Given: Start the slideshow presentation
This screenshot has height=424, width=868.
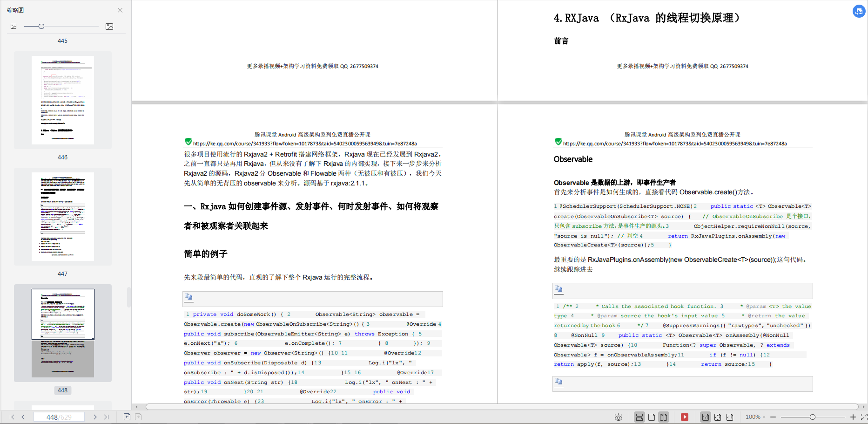Looking at the screenshot, I should coord(685,417).
